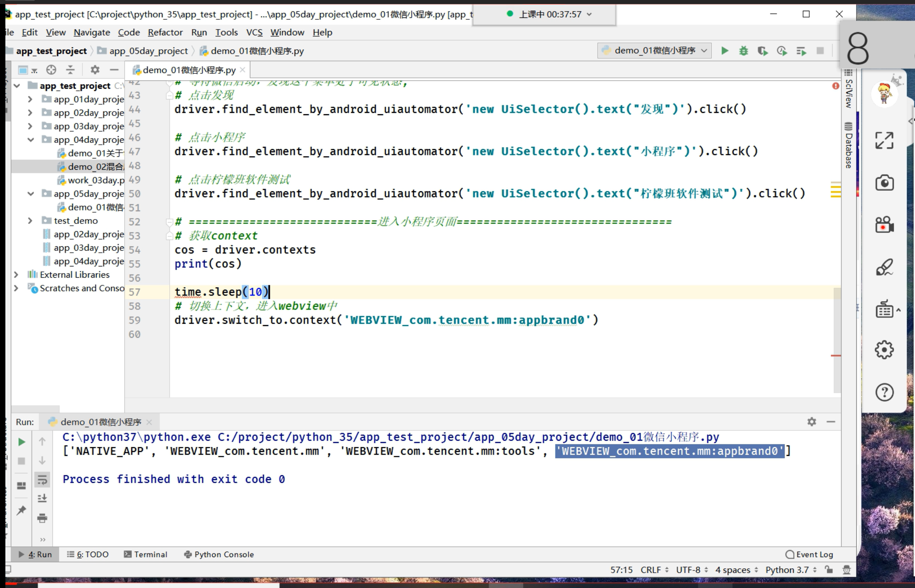915x588 pixels.
Task: Click the fullscreen expand arrows icon
Action: (884, 141)
